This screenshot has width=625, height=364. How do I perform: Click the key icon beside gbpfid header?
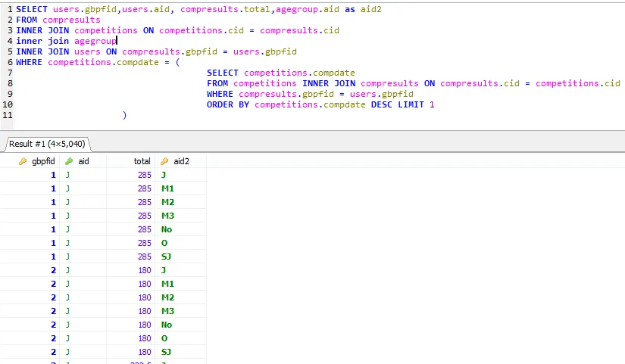[23, 161]
